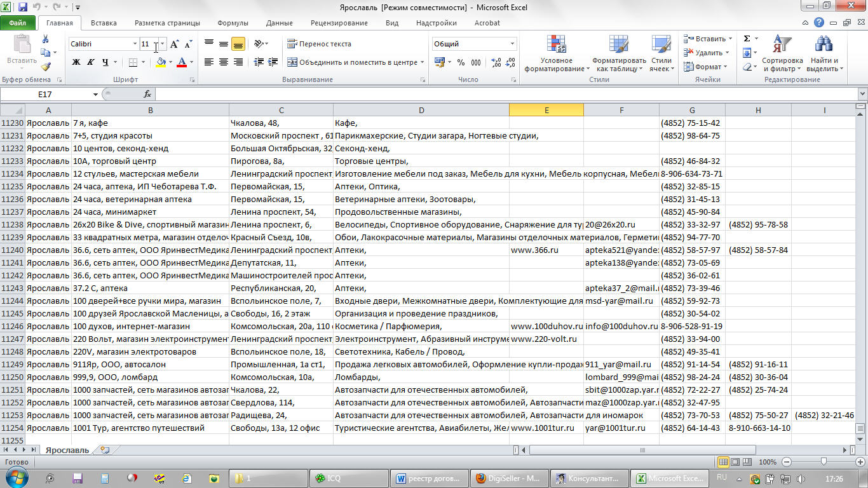This screenshot has width=868, height=488.
Task: Apply thousands separator 000 style
Action: click(476, 62)
